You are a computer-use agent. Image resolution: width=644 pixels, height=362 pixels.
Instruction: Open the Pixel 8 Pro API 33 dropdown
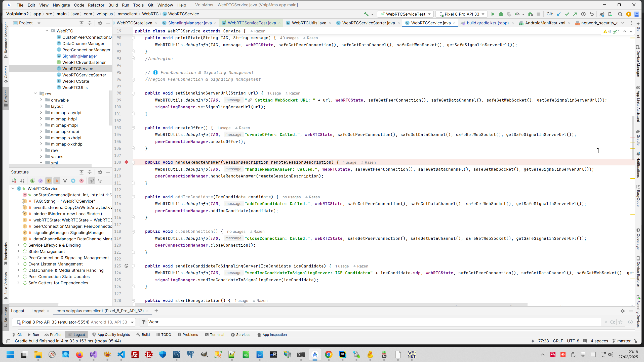tap(462, 14)
